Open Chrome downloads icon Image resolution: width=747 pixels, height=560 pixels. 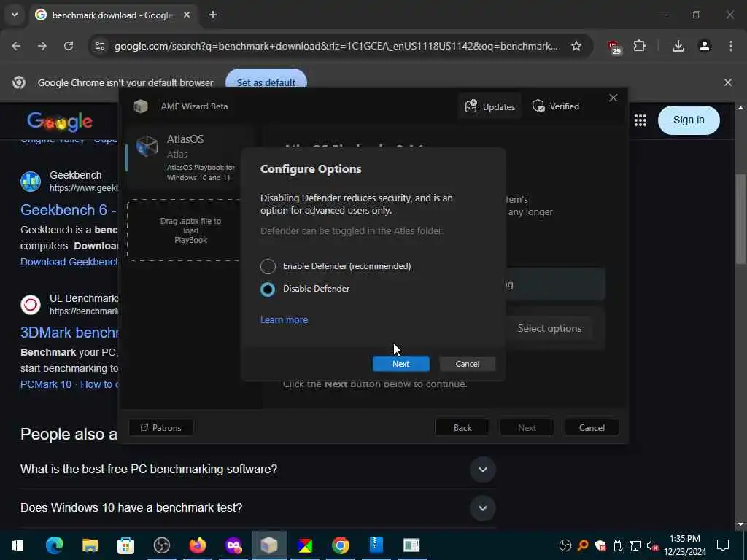click(678, 46)
